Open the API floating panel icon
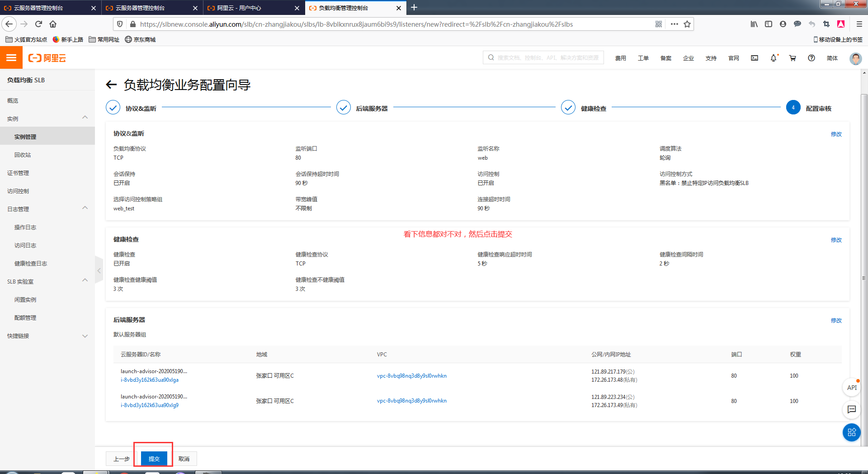Viewport: 868px width, 474px height. pyautogui.click(x=852, y=387)
